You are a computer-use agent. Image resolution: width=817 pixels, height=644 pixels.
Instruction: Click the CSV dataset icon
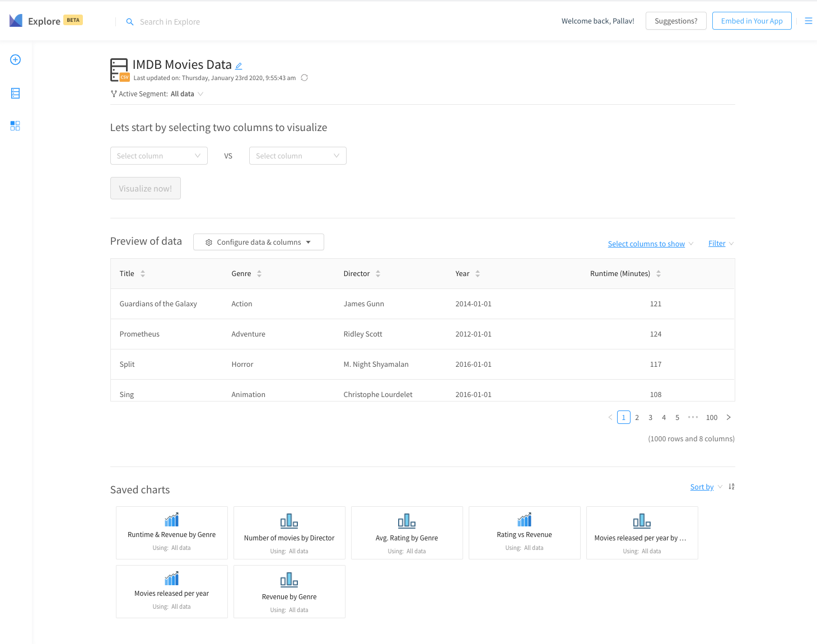click(119, 69)
